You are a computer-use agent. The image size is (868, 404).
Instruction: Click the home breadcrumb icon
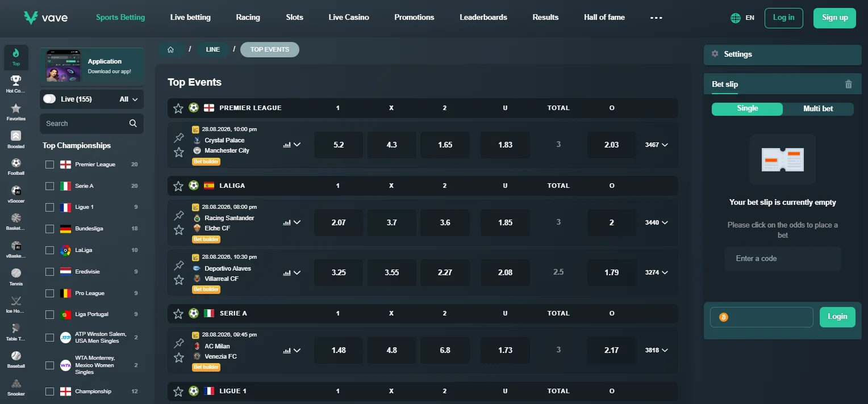click(x=170, y=49)
